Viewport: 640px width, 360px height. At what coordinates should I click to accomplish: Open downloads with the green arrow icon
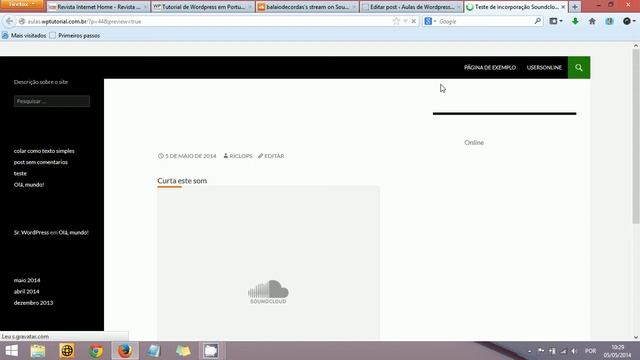[x=575, y=21]
